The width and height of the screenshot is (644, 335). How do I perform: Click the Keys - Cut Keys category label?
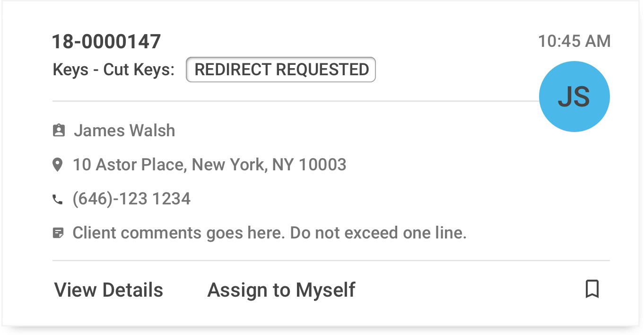pos(113,70)
